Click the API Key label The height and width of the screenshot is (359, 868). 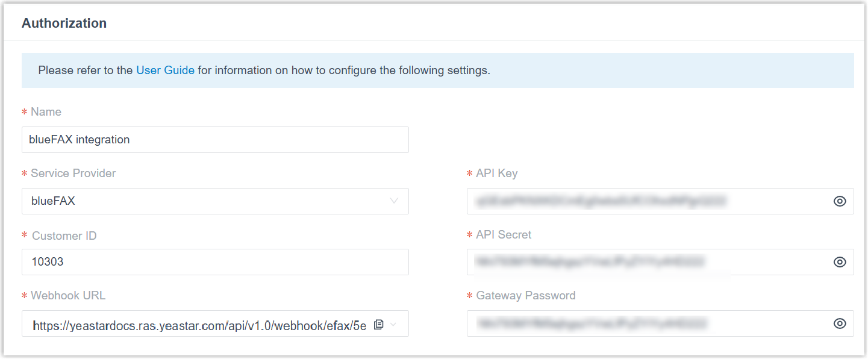[x=496, y=173]
